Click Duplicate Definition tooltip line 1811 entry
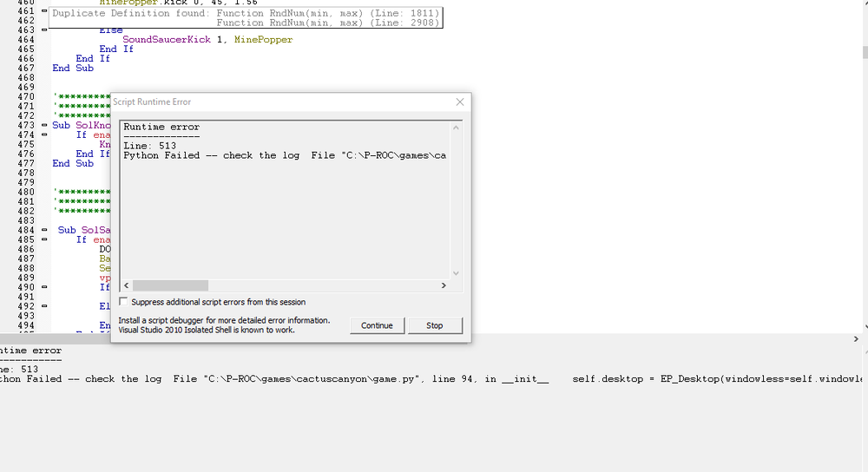The image size is (868, 472). [x=328, y=13]
